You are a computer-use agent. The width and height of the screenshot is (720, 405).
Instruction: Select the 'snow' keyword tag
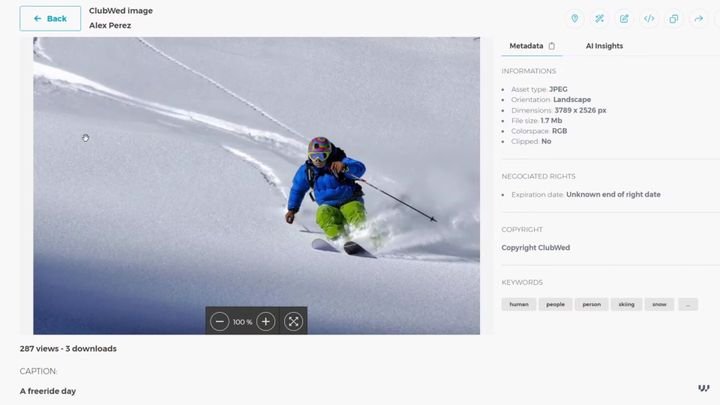[659, 304]
